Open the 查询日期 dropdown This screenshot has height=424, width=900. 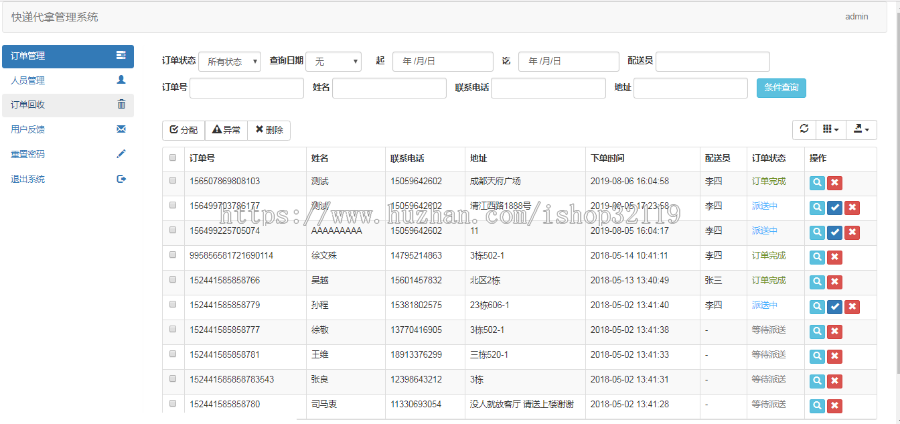tap(333, 61)
